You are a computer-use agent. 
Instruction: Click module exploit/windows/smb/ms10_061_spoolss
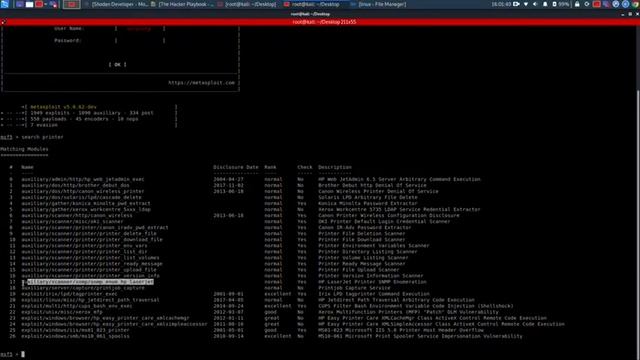[x=76, y=336]
